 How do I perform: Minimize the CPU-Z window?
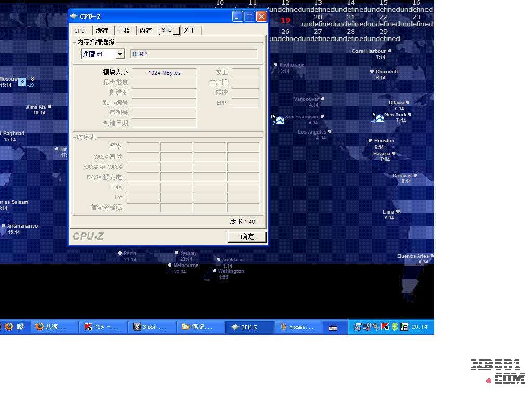point(237,17)
